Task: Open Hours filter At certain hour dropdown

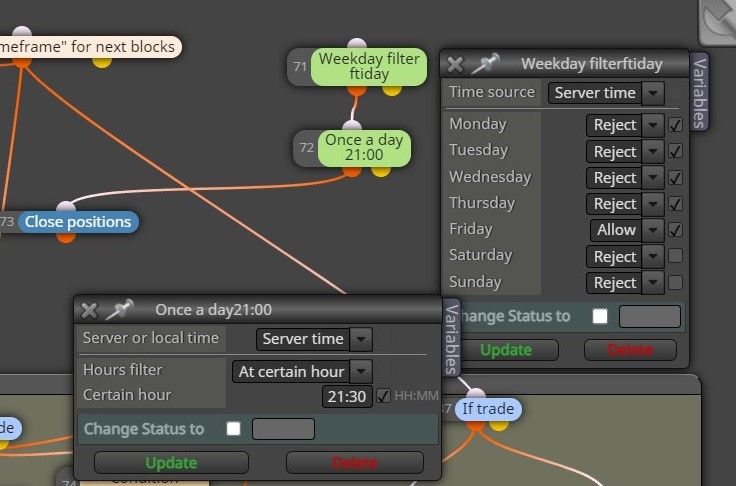Action: [361, 371]
